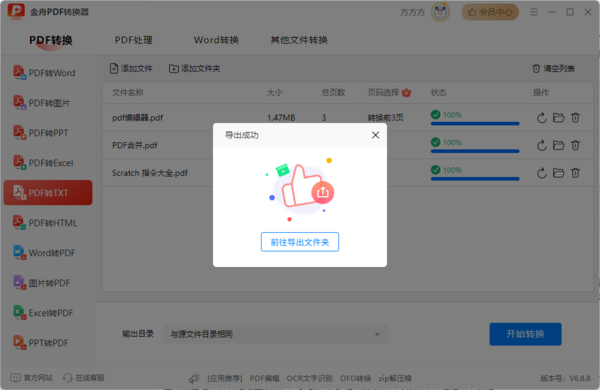Click 添加文件 to add a file
Image resolution: width=600 pixels, height=390 pixels.
point(131,69)
